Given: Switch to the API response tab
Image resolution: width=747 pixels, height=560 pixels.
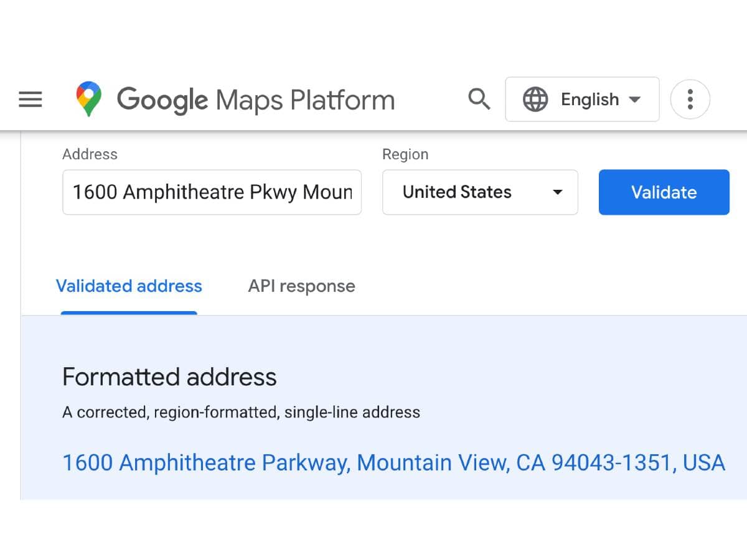Looking at the screenshot, I should click(301, 286).
